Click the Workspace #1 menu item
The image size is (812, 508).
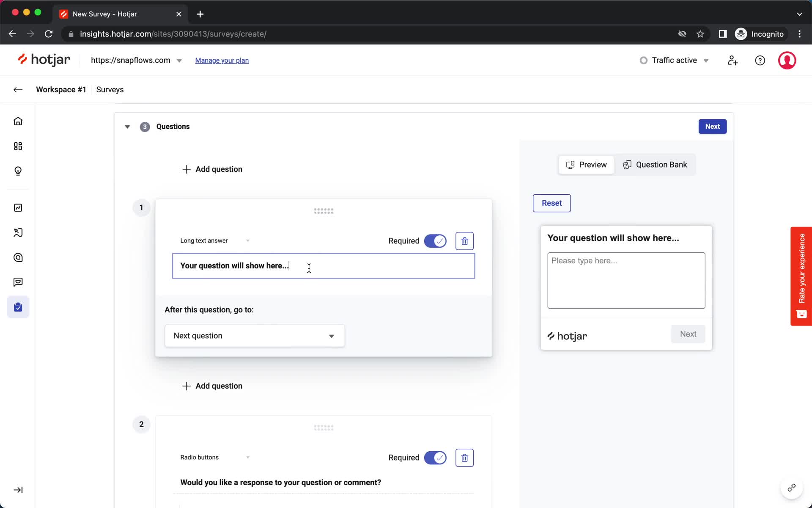(61, 89)
